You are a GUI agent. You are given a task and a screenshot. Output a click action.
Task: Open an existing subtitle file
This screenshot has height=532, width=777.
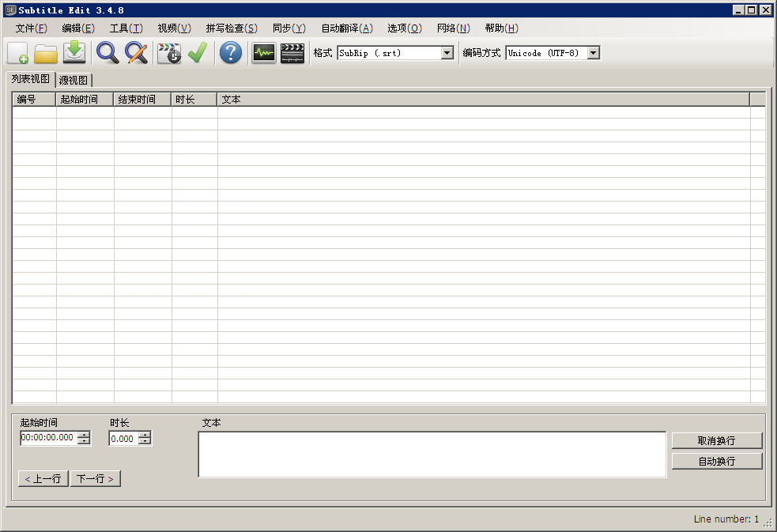pyautogui.click(x=45, y=53)
